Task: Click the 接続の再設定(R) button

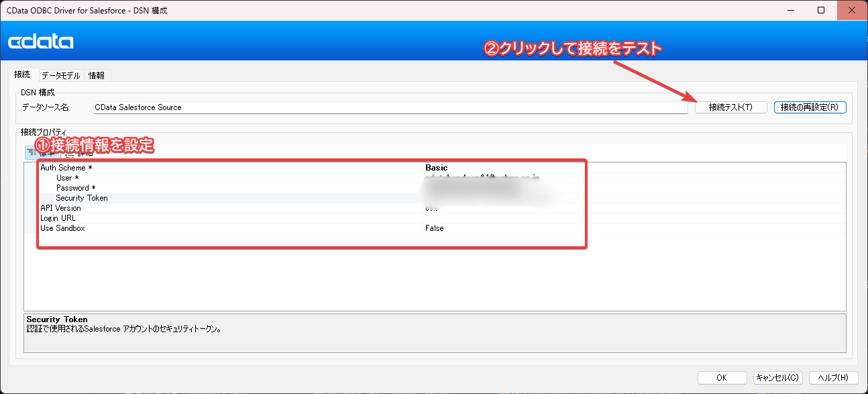Action: pos(810,107)
